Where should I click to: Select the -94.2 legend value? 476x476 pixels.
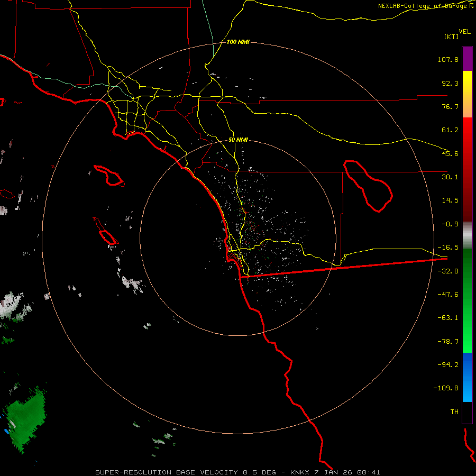448,364
